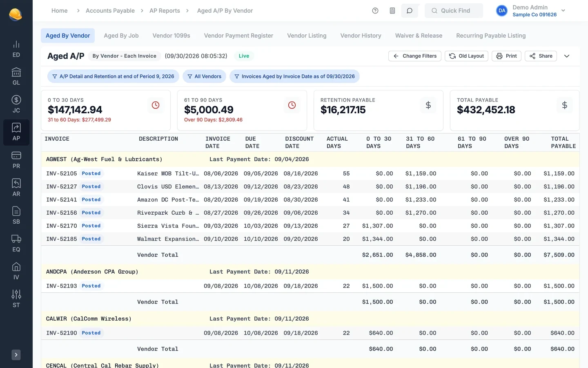Click the clock icon on the 0 to 30 Days card
Screen dimensions: 588x368
click(156, 105)
